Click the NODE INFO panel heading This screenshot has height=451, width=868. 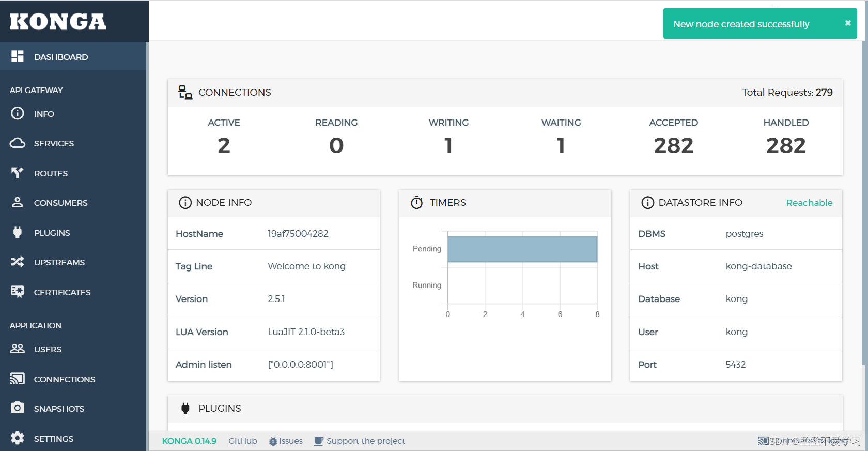click(x=224, y=203)
